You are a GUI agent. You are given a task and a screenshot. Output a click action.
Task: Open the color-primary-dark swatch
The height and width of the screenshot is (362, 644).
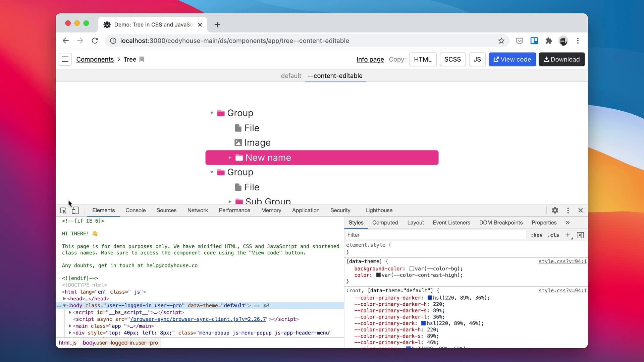424,323
